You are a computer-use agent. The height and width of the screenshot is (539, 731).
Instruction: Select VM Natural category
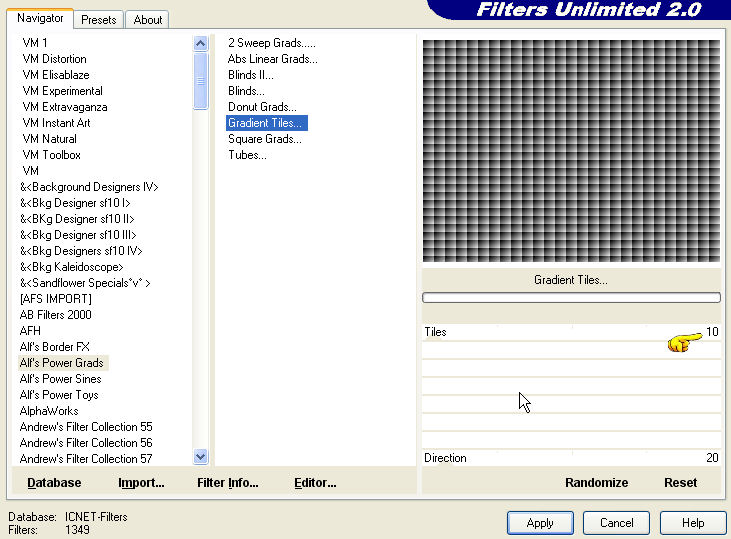[49, 139]
